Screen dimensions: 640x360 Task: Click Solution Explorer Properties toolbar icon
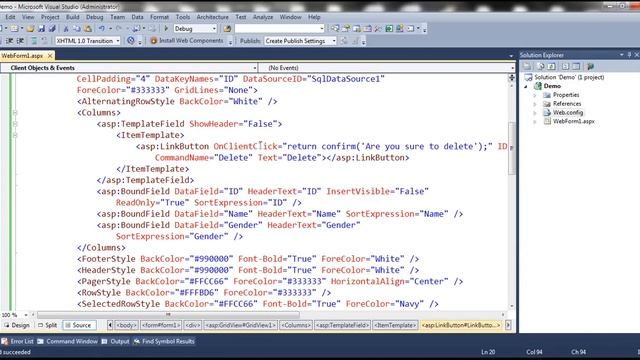point(527,66)
